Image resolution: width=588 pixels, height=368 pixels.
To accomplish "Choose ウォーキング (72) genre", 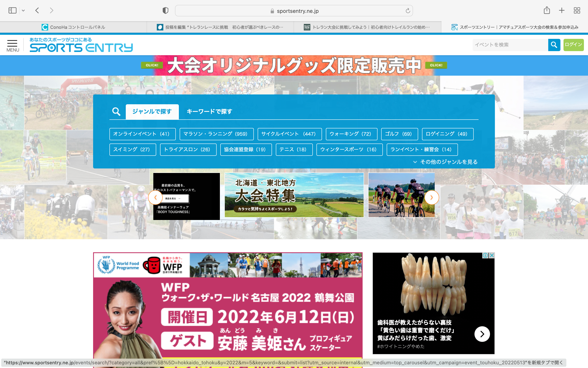I will coord(351,134).
